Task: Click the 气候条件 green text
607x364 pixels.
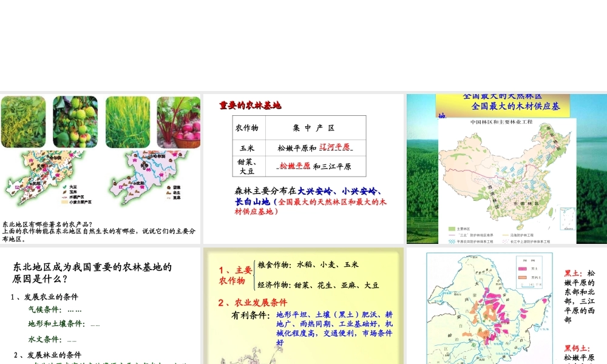Action: tap(45, 309)
